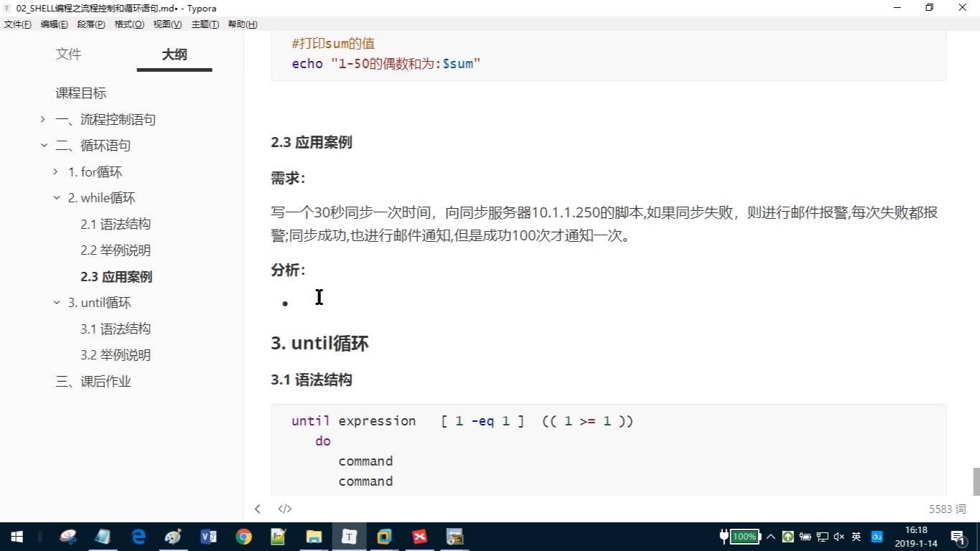This screenshot has height=551, width=980.
Task: Open VMware Workstation from the taskbar
Action: click(x=384, y=537)
